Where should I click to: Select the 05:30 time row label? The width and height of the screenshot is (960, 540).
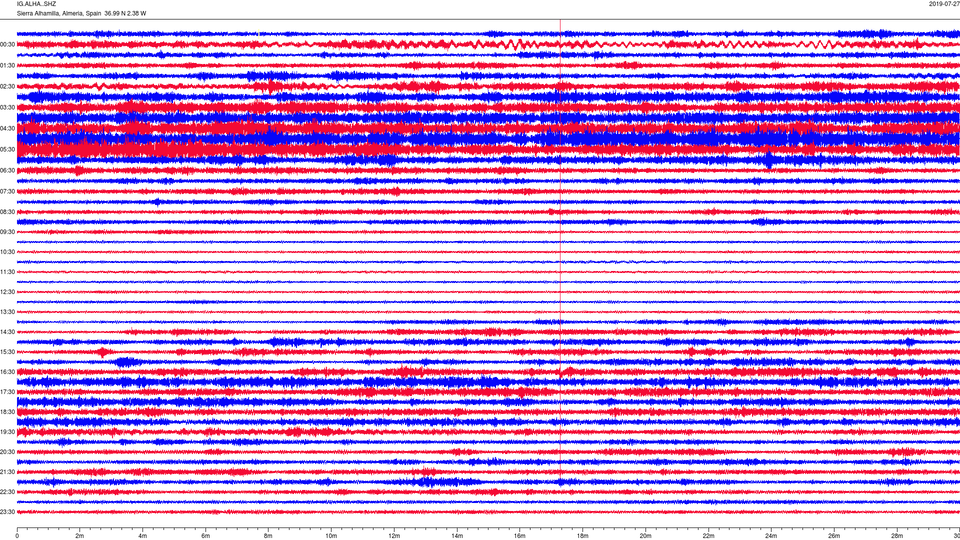tap(7, 149)
